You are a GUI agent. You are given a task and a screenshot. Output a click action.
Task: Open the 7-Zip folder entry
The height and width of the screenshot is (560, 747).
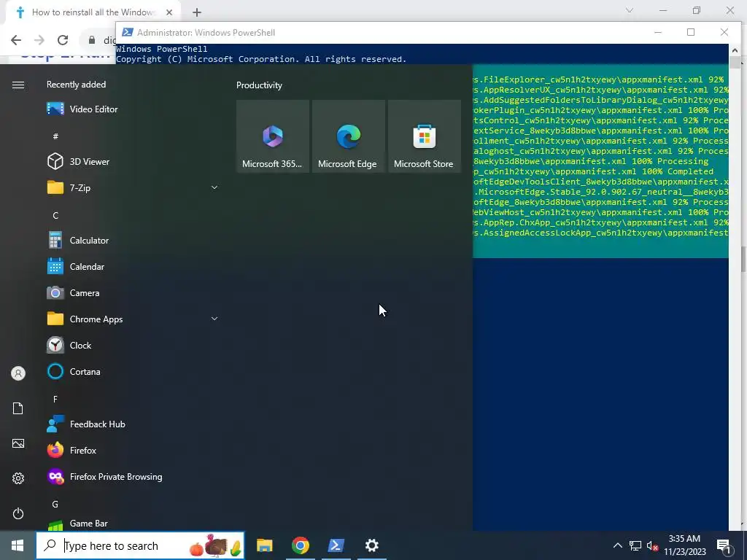tap(132, 187)
